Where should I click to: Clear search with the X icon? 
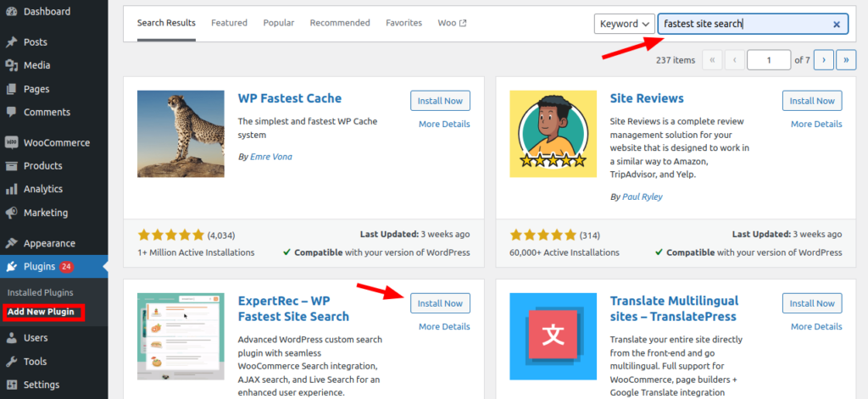click(837, 25)
